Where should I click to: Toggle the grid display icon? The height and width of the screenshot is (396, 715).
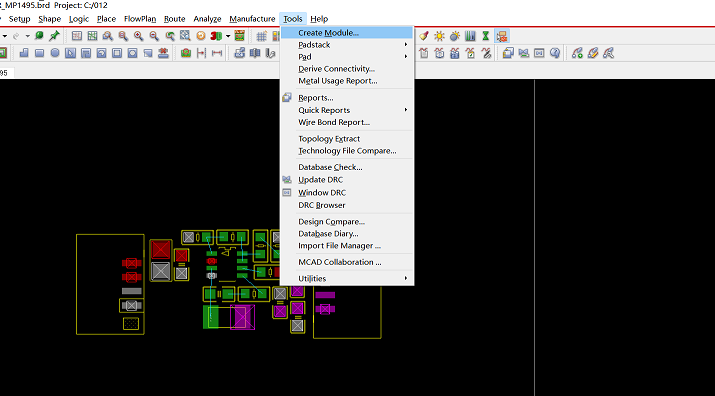[x=261, y=36]
